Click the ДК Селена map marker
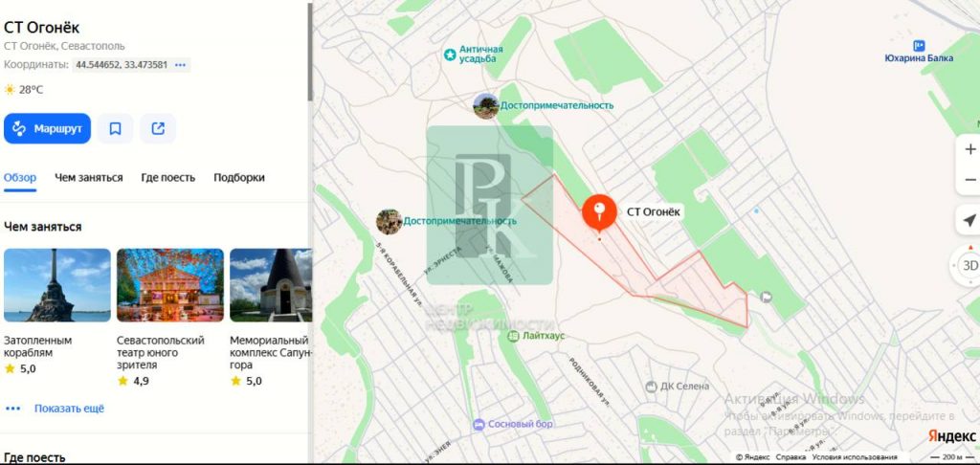The width and height of the screenshot is (980, 465). [x=651, y=387]
